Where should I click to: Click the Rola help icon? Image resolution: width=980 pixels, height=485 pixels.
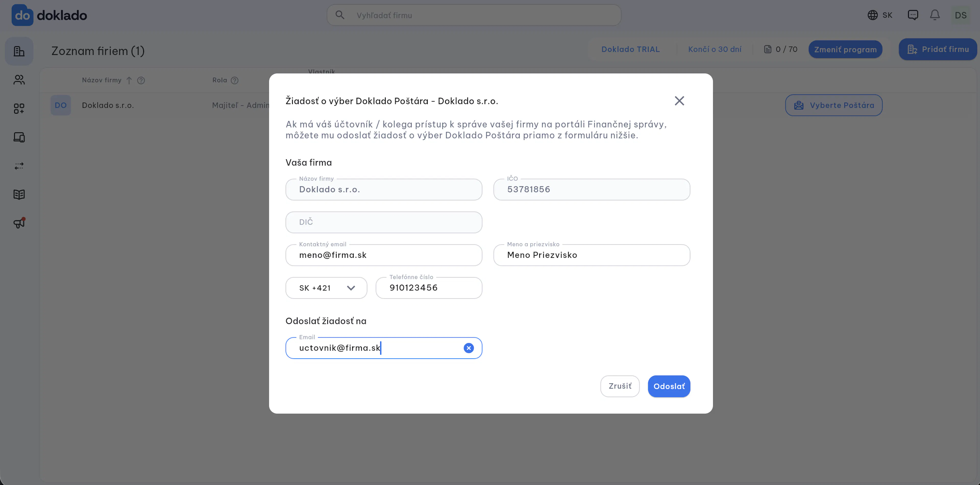pos(235,80)
